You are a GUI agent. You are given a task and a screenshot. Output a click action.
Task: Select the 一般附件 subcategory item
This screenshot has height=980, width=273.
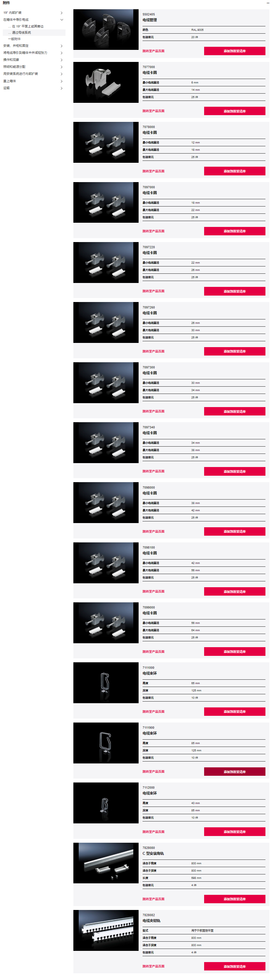pos(15,39)
